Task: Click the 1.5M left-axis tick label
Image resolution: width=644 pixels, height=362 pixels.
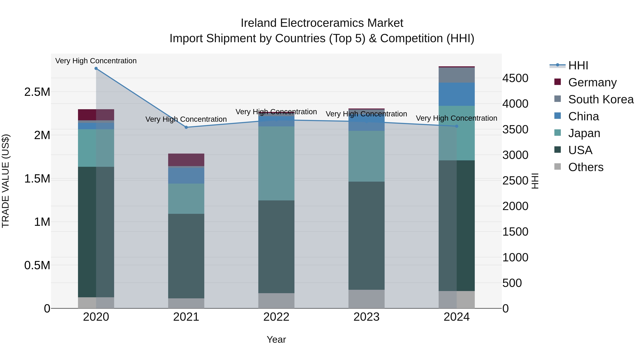Action: (x=37, y=179)
